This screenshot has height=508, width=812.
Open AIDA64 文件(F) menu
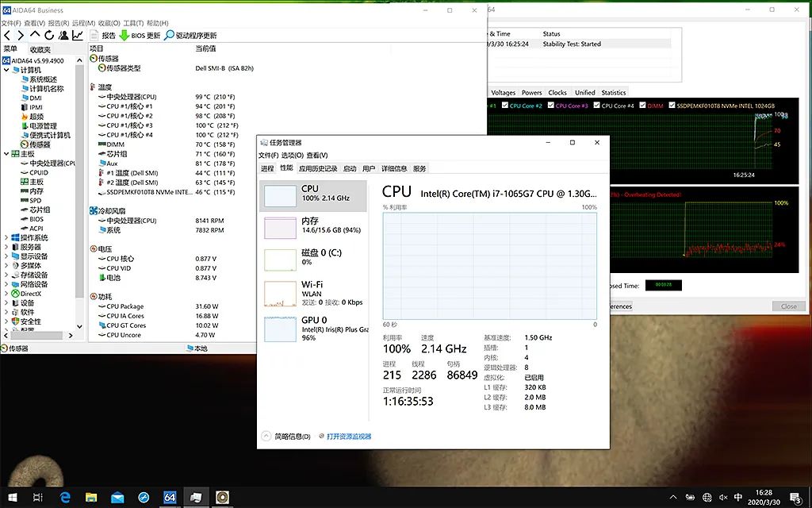coord(11,23)
